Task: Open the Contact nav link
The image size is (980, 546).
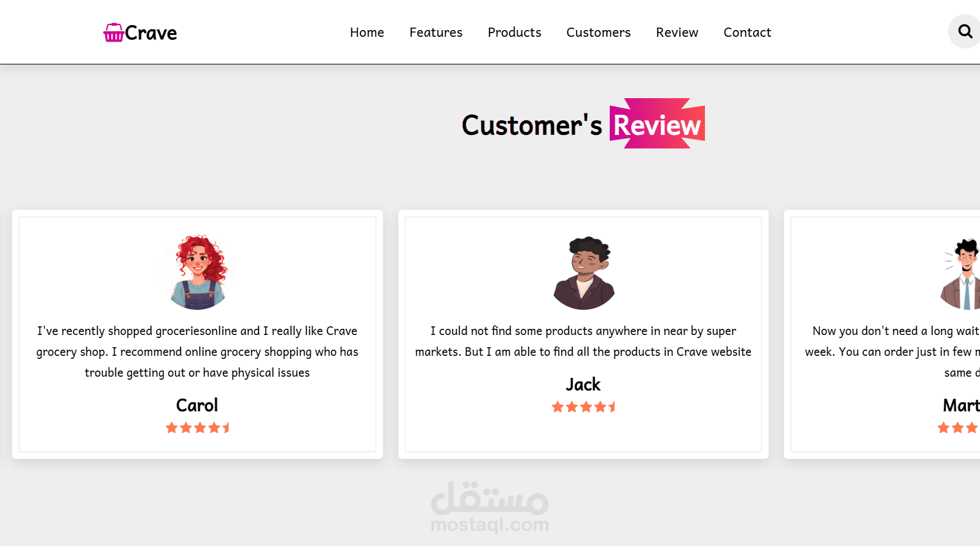Action: tap(747, 33)
